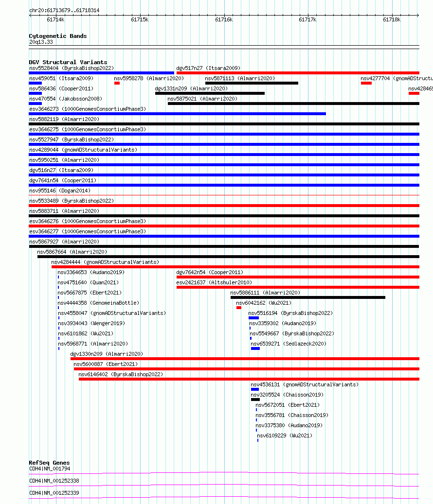Open nsv4444358 (GenomeinaBottle) variant

[98, 303]
